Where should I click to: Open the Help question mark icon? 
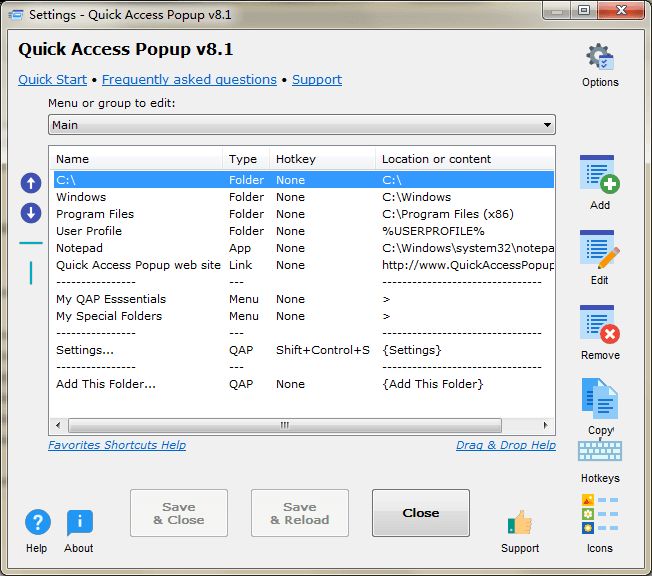[37, 522]
